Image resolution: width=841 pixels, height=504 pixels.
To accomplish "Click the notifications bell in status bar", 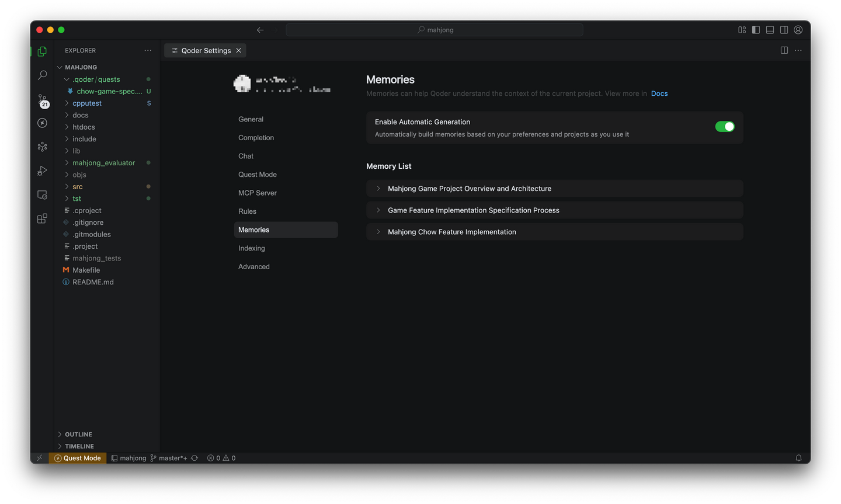I will point(798,458).
